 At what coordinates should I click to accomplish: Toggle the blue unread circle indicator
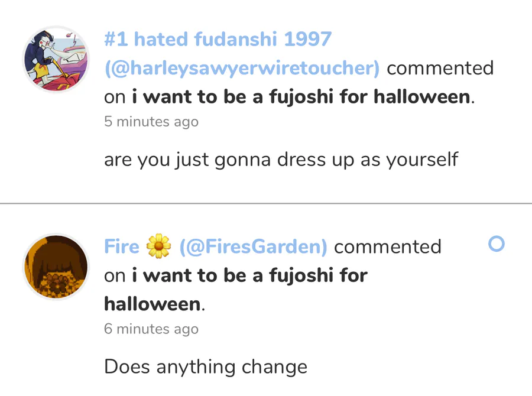[497, 244]
